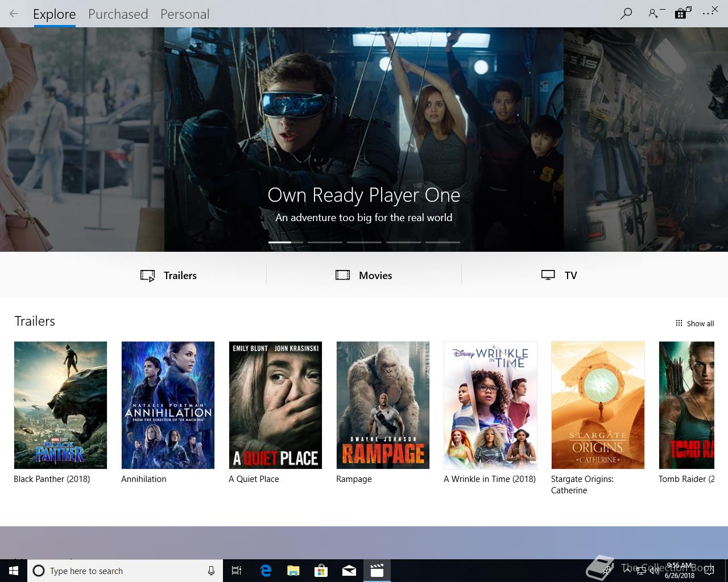Image resolution: width=728 pixels, height=582 pixels.
Task: Select the Movies category label
Action: point(375,275)
